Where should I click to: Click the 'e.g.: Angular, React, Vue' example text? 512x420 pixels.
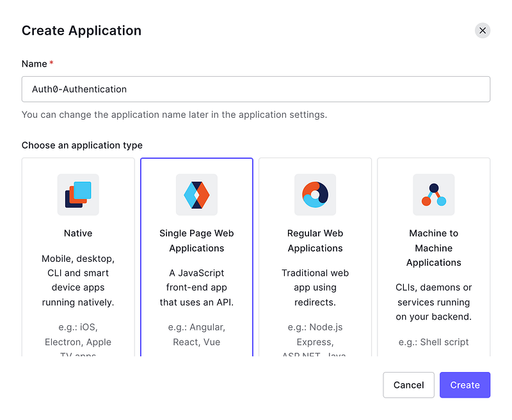pyautogui.click(x=196, y=334)
